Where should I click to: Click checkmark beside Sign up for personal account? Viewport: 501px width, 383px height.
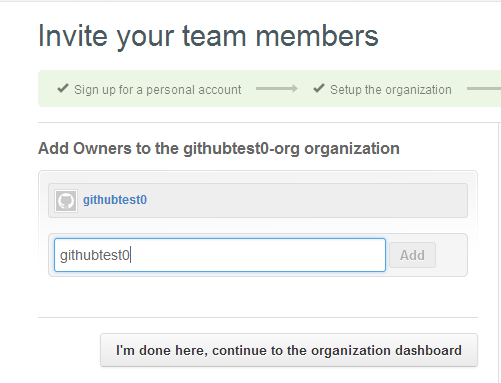point(63,88)
